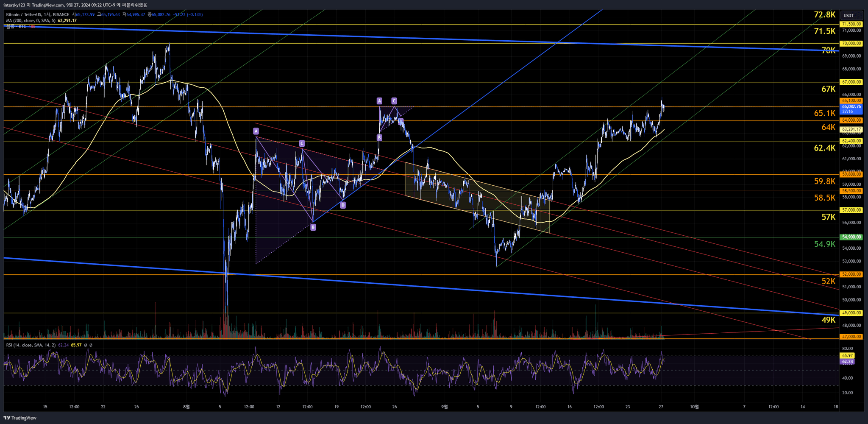Select the 52,000.00 price tag on axis
Viewport: 868px width, 424px height.
click(x=851, y=274)
